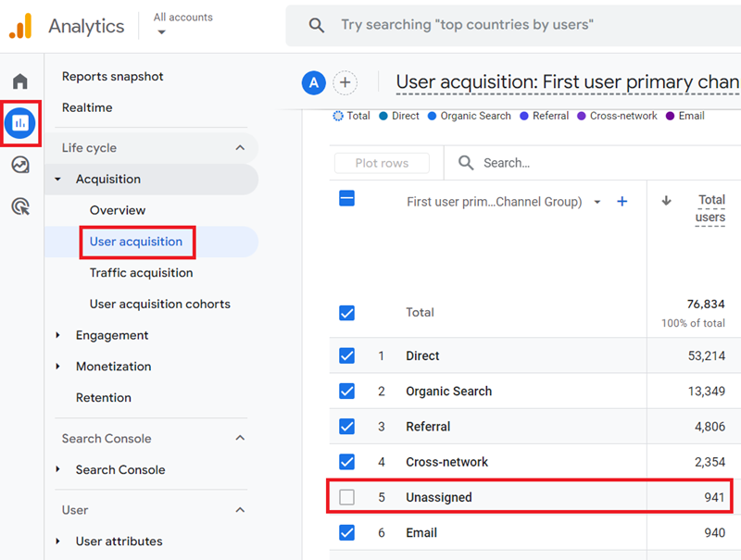The image size is (741, 560).
Task: Check the Unassigned row checkbox
Action: click(346, 497)
